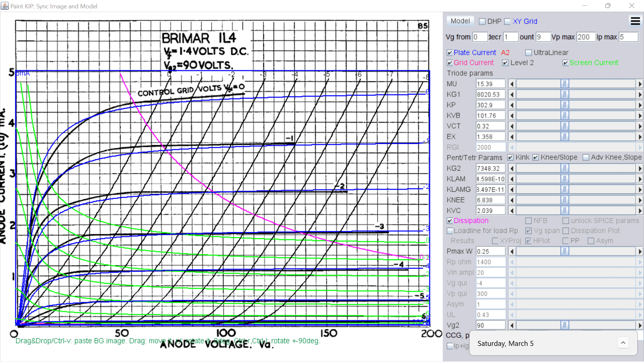Toggle the Plate Current checkbox

450,53
